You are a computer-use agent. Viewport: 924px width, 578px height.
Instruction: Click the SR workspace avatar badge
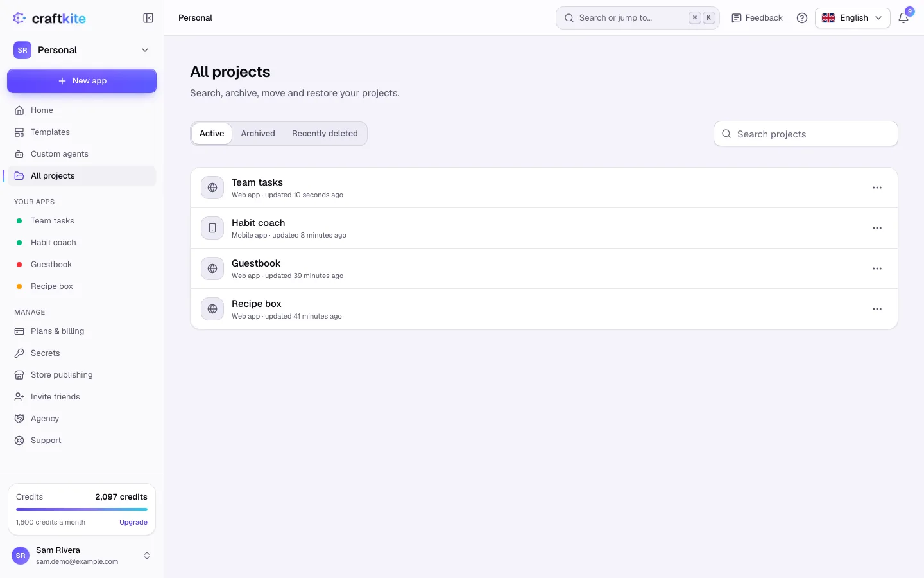click(22, 50)
